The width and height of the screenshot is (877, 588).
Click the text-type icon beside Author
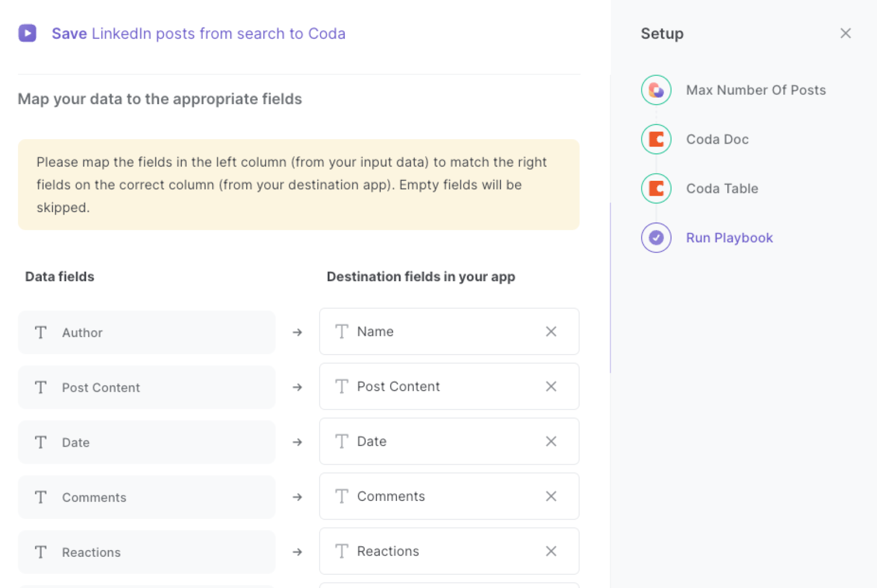[41, 333]
